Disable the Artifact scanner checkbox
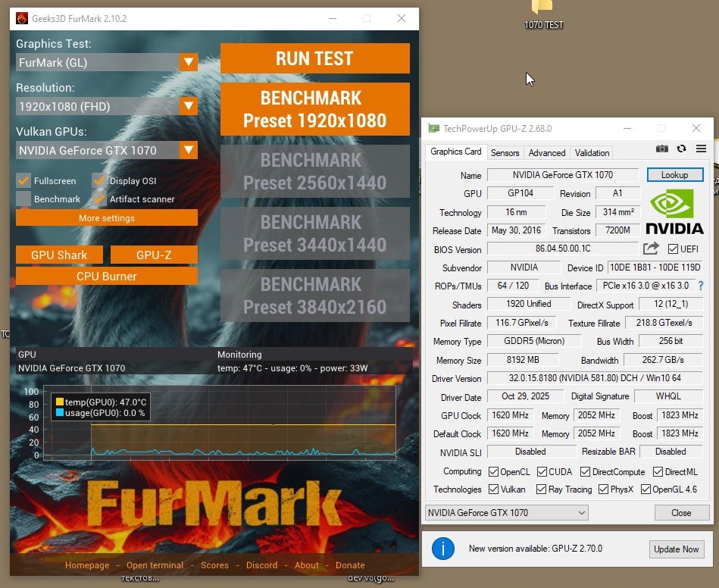The width and height of the screenshot is (719, 588). point(98,199)
